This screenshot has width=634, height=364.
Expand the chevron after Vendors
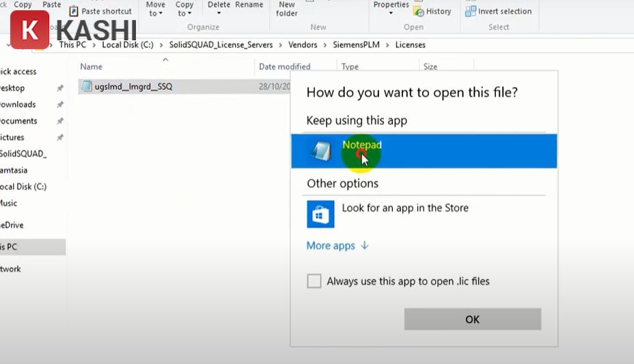(x=325, y=45)
